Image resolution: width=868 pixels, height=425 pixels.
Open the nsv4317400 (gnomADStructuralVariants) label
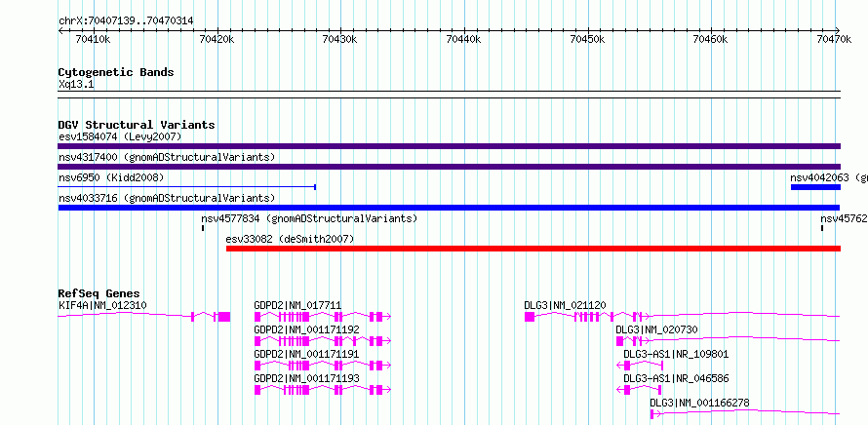click(x=167, y=157)
